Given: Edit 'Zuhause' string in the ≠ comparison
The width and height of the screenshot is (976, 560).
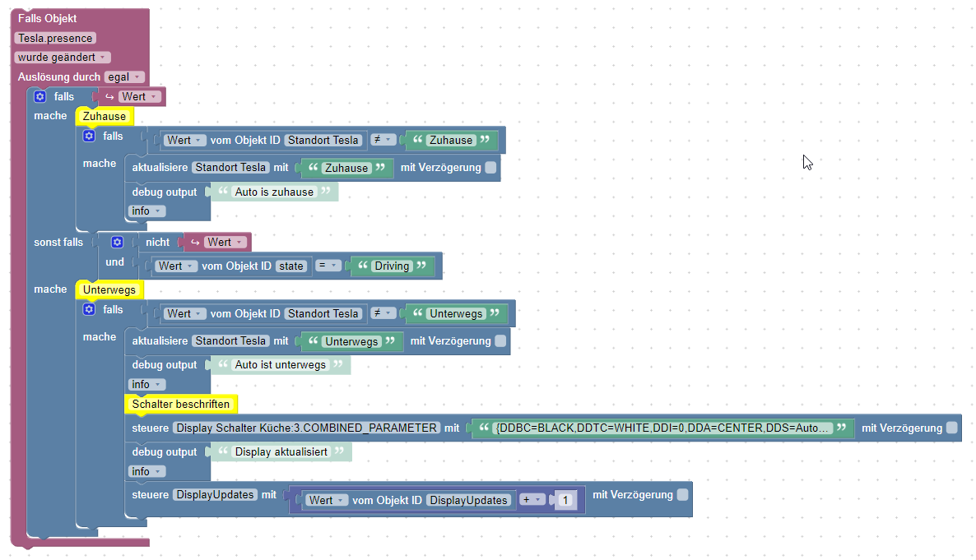Looking at the screenshot, I should pyautogui.click(x=451, y=140).
